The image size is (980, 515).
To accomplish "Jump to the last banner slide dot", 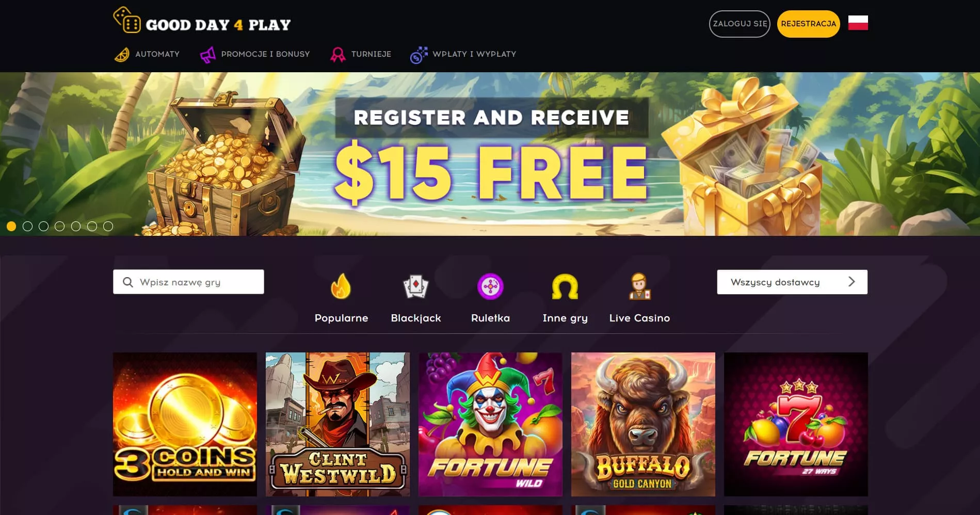I will 108,226.
